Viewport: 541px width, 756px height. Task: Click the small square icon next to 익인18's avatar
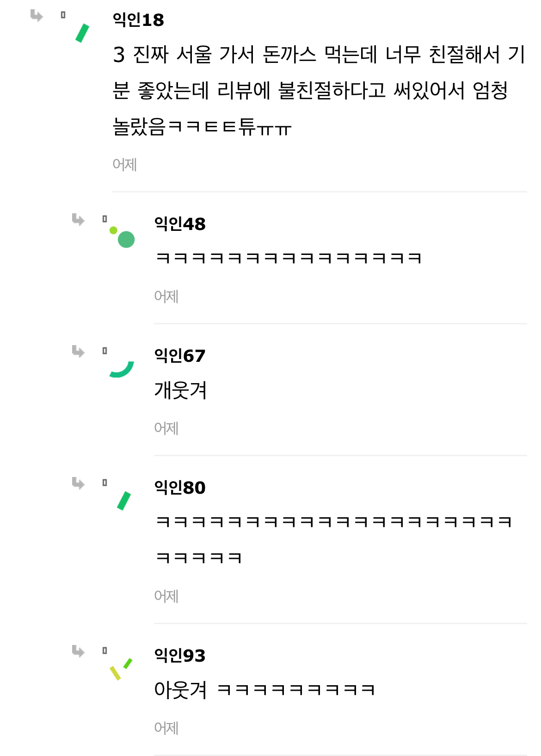pyautogui.click(x=63, y=15)
